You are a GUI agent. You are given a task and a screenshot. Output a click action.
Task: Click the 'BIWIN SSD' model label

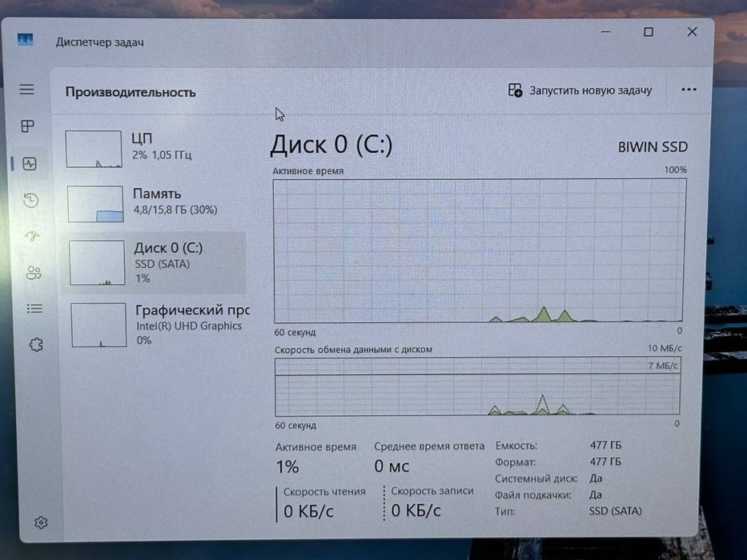(x=653, y=147)
